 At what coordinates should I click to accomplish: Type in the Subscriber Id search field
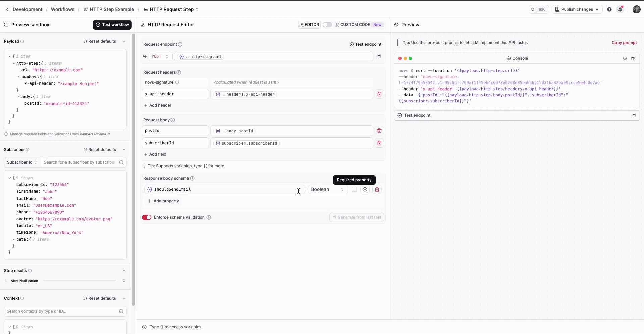(x=80, y=162)
